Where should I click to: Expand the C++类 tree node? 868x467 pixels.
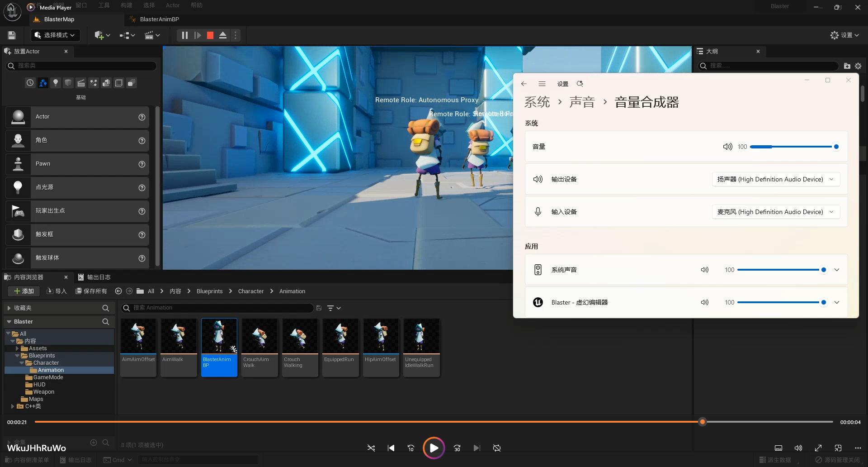click(x=13, y=406)
